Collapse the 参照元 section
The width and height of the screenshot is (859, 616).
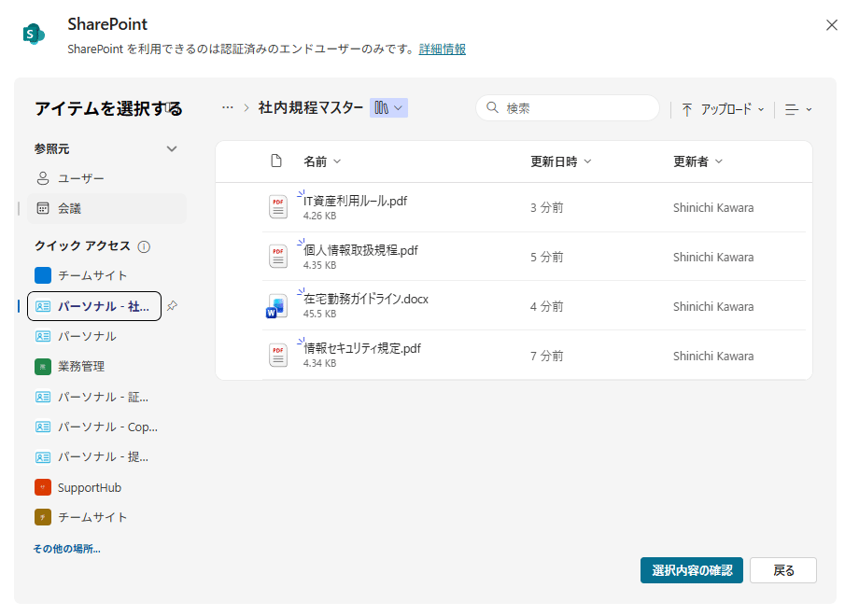(172, 149)
